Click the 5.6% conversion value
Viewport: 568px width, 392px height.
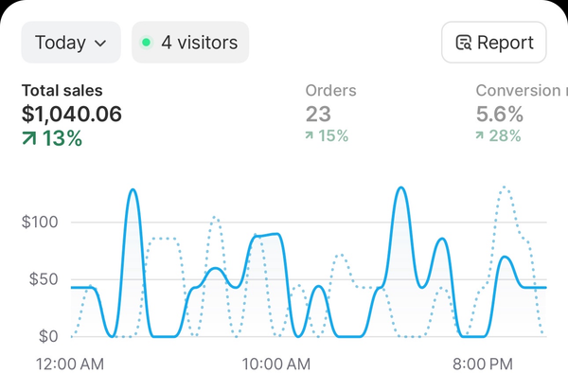point(499,115)
